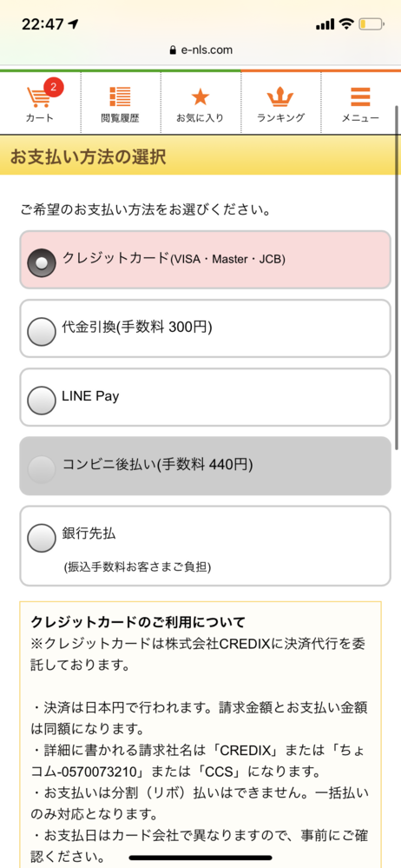Choose the LINE Pay radio button
401x868 pixels.
pos(42,401)
